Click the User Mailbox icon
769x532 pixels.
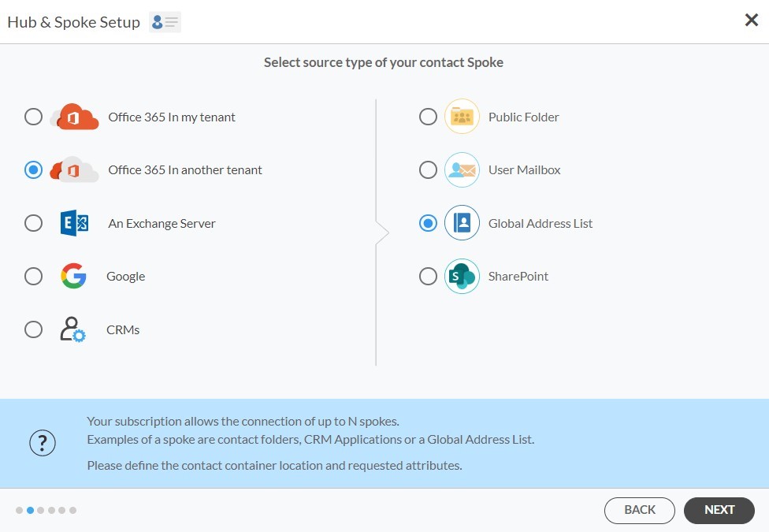(462, 169)
